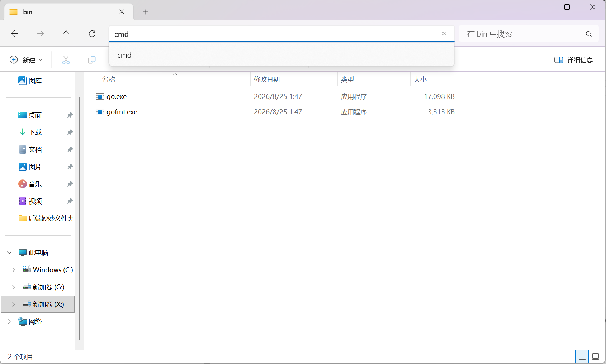
Task: Expand the Windows (C:) drive node
Action: click(13, 270)
